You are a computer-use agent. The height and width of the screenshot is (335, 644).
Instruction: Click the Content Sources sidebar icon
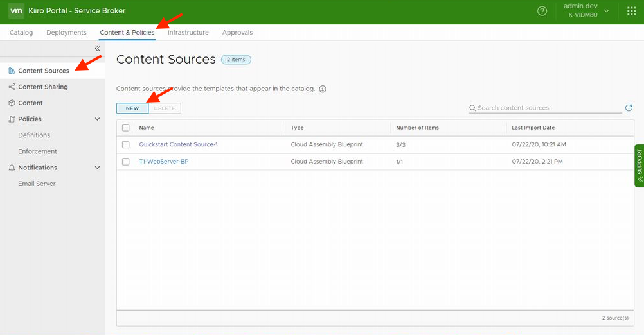[12, 71]
